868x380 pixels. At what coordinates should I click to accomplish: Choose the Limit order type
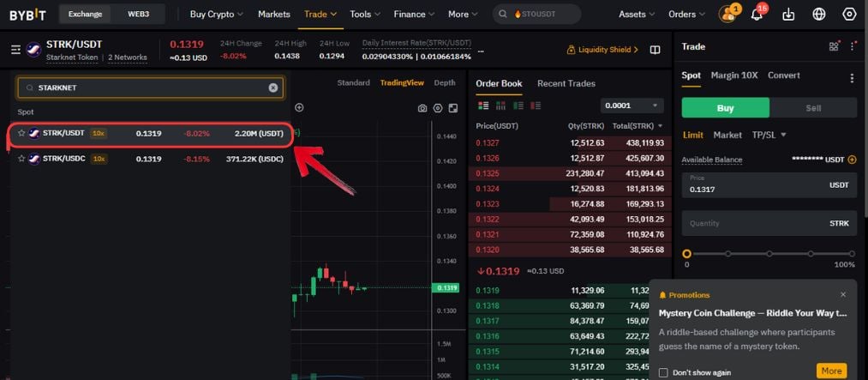693,136
